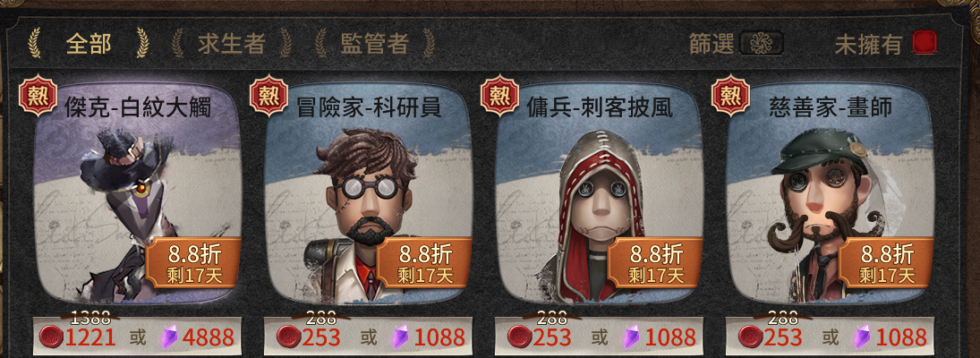
Task: Select the 全部 tab
Action: [x=89, y=43]
